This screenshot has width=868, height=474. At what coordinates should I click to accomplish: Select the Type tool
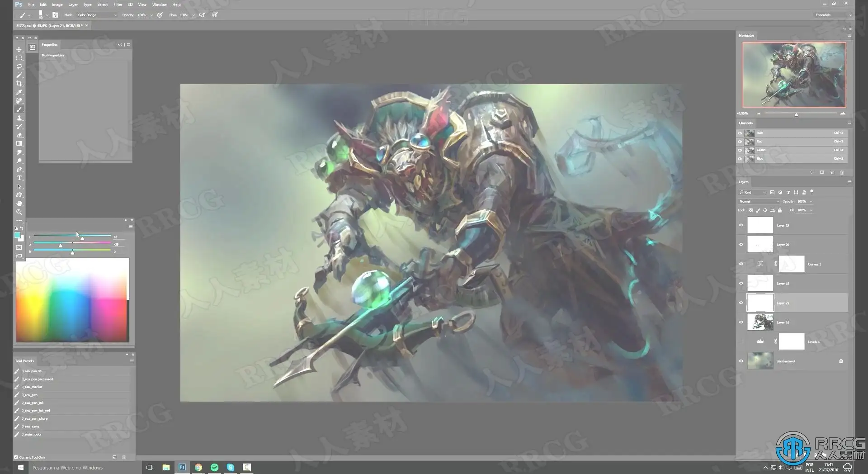(19, 178)
